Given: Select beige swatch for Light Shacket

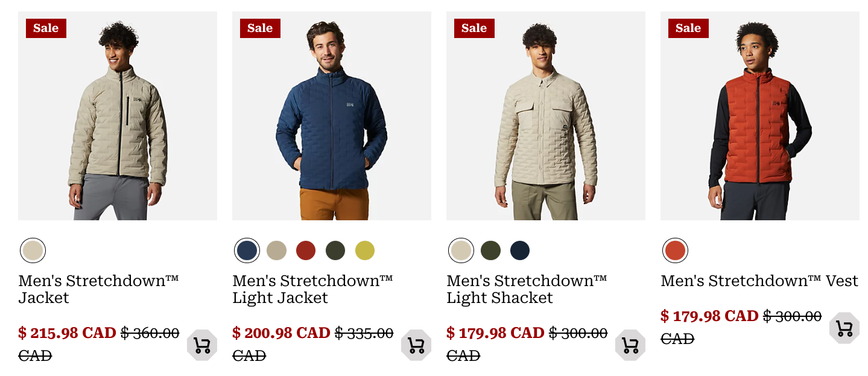Looking at the screenshot, I should (x=461, y=250).
